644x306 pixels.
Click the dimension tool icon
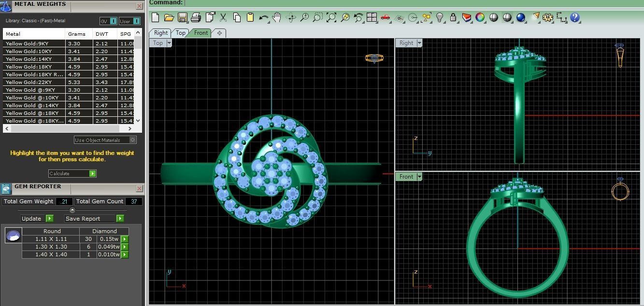point(561,17)
